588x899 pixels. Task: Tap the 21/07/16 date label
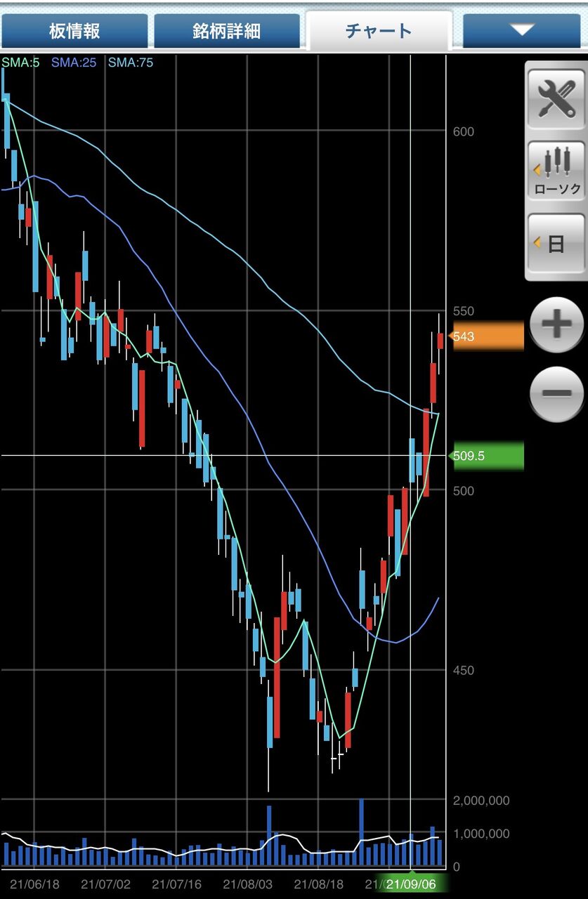[x=177, y=884]
